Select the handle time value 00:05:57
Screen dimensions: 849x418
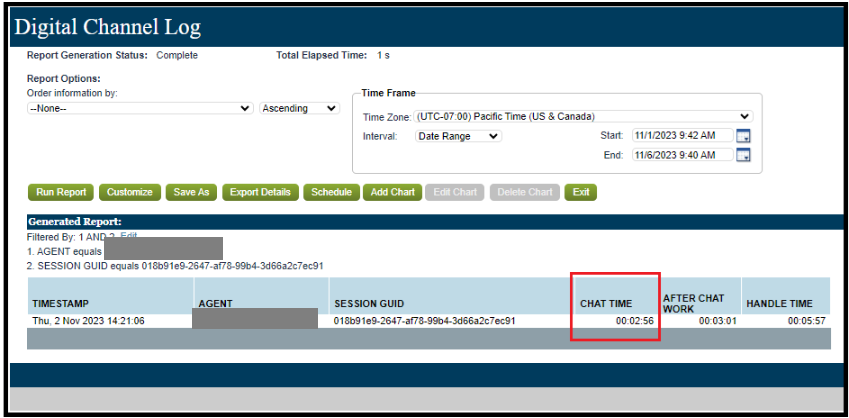pos(806,321)
